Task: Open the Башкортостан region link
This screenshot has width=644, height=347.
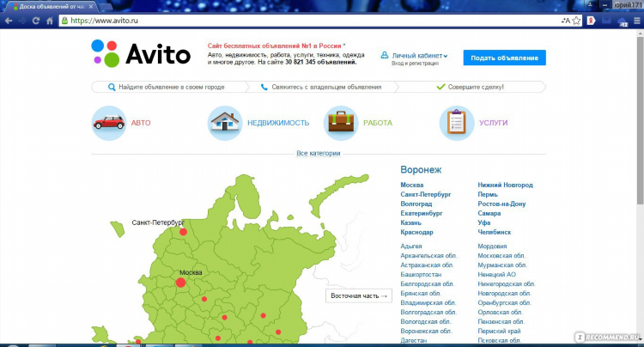Action: pyautogui.click(x=421, y=274)
